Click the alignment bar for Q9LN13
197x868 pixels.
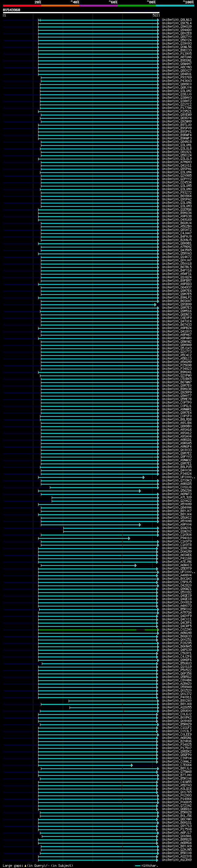point(98,20)
